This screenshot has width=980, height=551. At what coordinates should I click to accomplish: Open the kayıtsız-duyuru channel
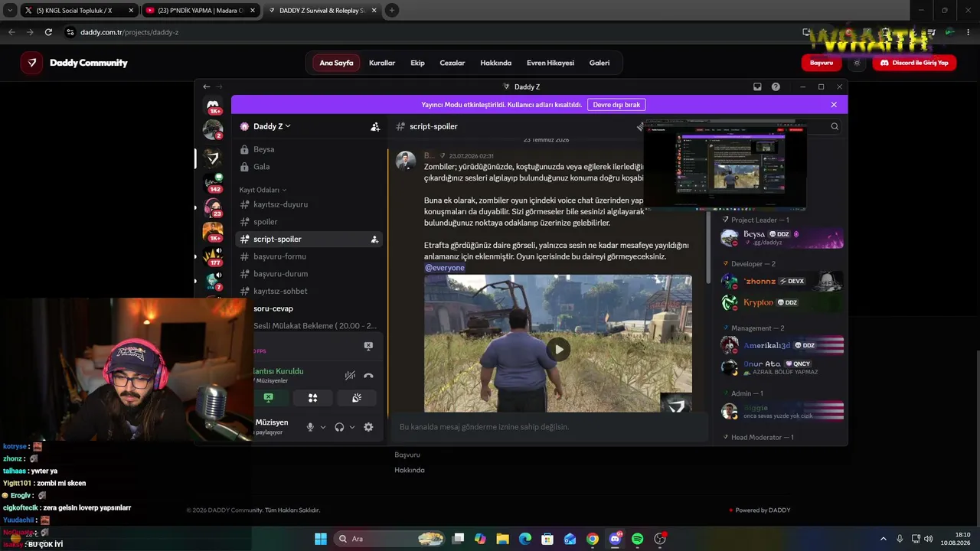[309, 204]
